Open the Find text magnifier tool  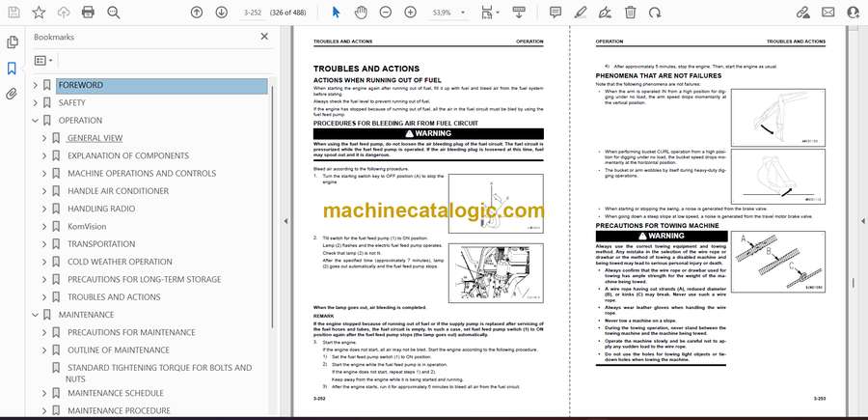tap(114, 13)
